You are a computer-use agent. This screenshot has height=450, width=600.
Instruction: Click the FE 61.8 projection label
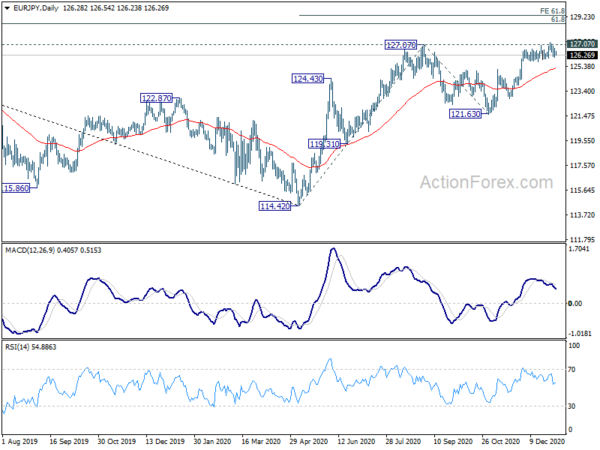(x=552, y=11)
